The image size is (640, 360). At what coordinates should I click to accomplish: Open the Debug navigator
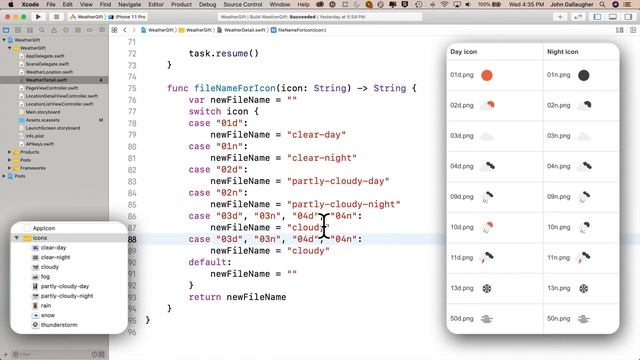coord(78,30)
